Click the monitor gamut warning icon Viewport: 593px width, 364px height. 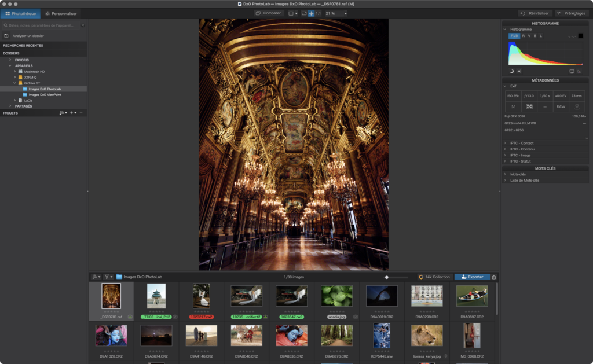(572, 71)
